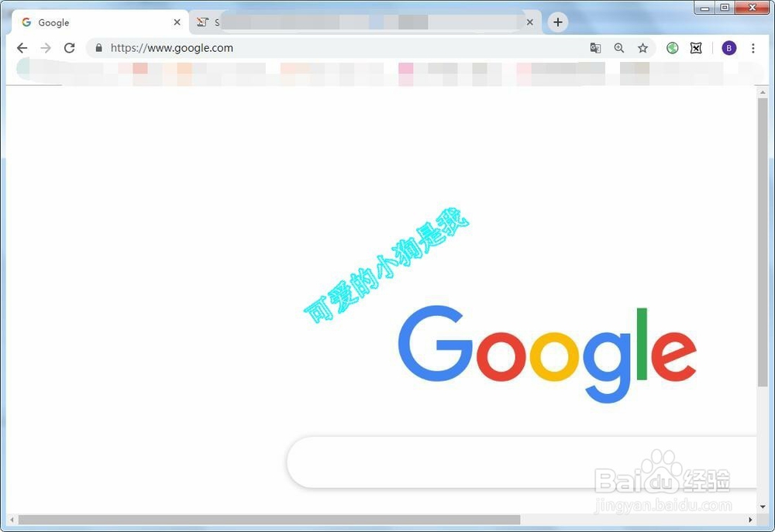Click horizontal scrollbar right arrow
This screenshot has height=532, width=775.
[x=750, y=520]
